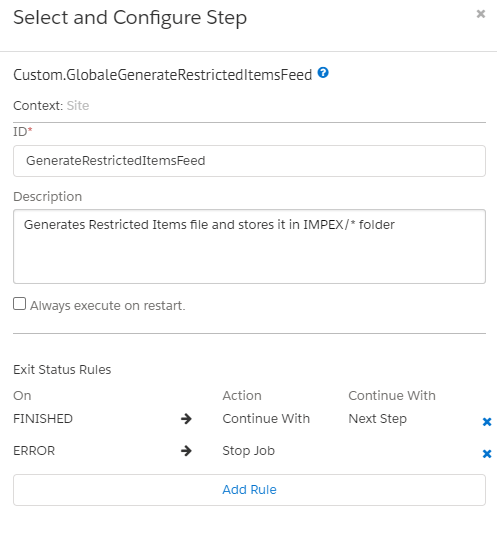497x544 pixels.
Task: Click the Custom.GlobaleGenerateRestrictedItemsFeed step name
Action: (163, 75)
